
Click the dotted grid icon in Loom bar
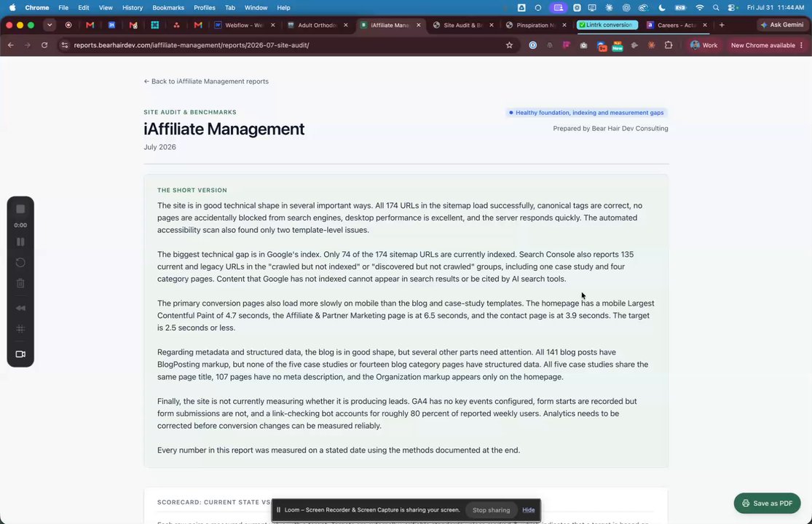[x=20, y=329]
